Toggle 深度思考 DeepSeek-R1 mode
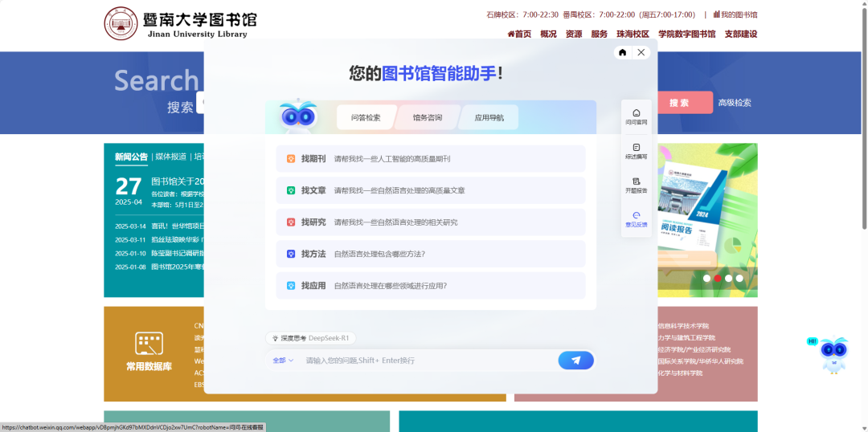The height and width of the screenshot is (432, 868). (310, 339)
